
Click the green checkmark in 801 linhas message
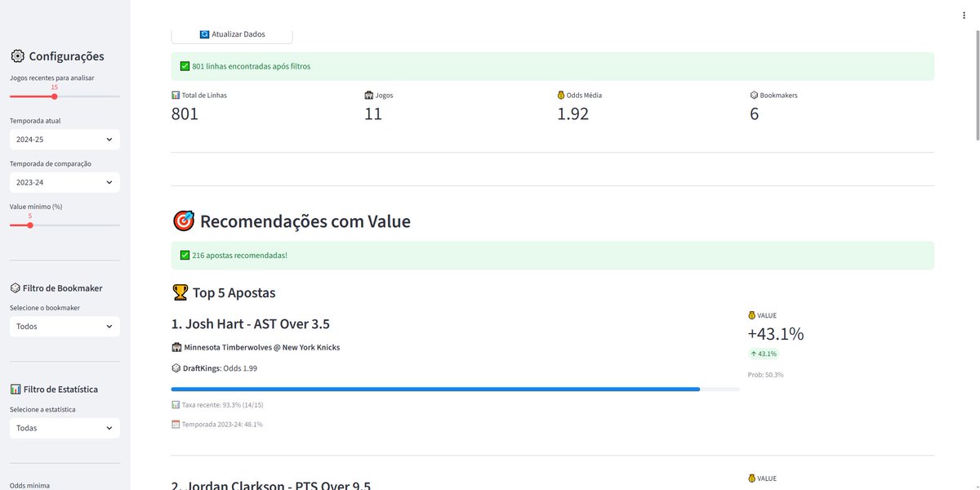185,66
